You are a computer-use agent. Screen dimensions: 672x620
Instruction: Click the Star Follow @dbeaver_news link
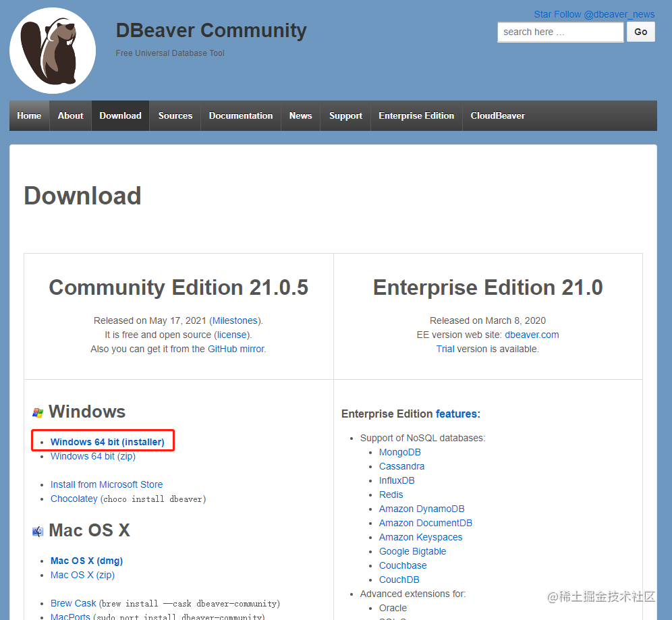coord(594,15)
